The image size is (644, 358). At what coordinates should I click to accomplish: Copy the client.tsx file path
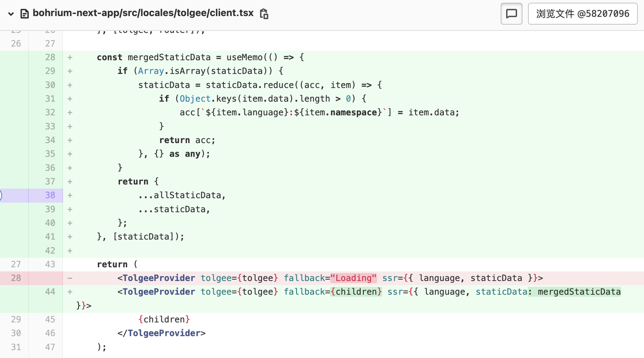(264, 14)
